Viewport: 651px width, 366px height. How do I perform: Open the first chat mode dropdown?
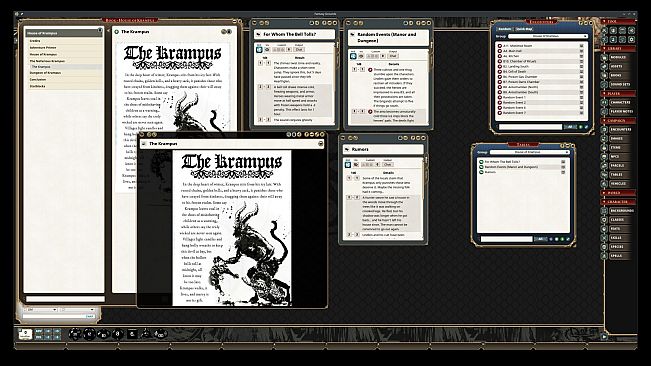[41, 310]
